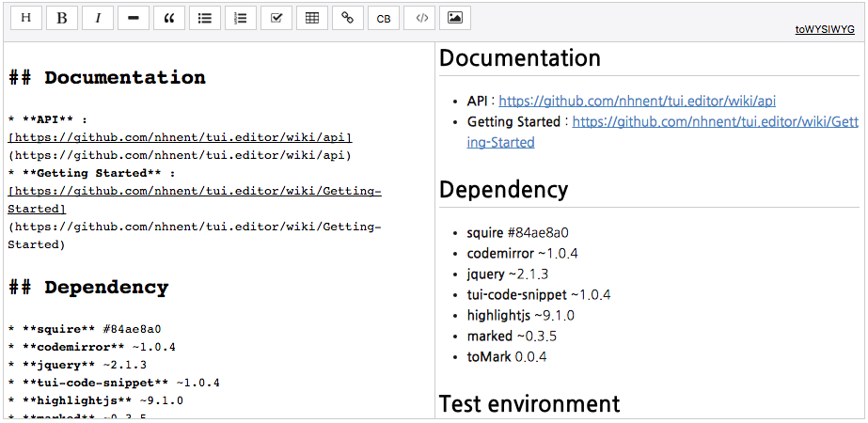
Task: Click the underlined API link text in markdown
Action: pos(180,137)
